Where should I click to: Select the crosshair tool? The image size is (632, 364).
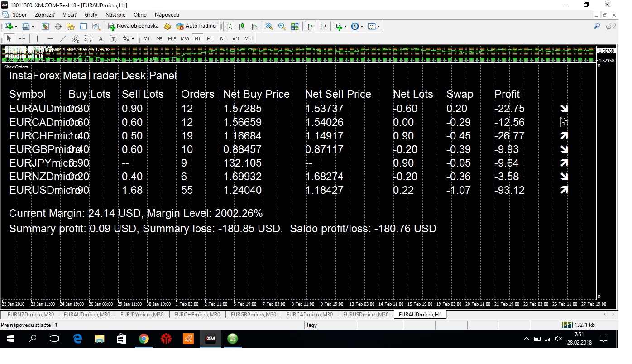click(x=22, y=38)
